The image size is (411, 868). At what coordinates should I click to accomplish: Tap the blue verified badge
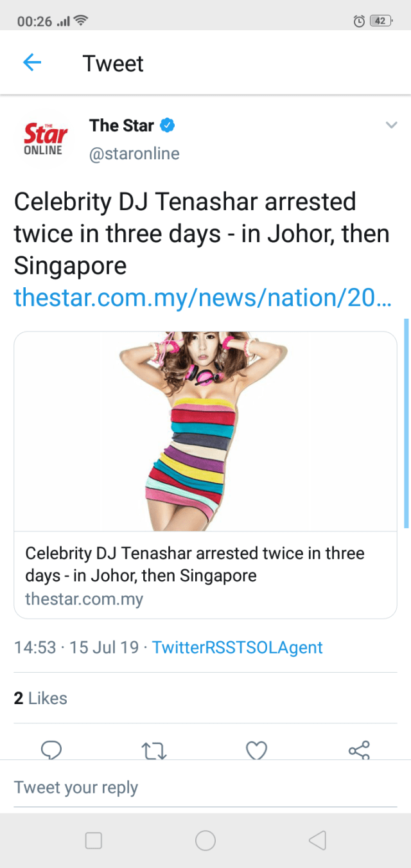pos(168,125)
